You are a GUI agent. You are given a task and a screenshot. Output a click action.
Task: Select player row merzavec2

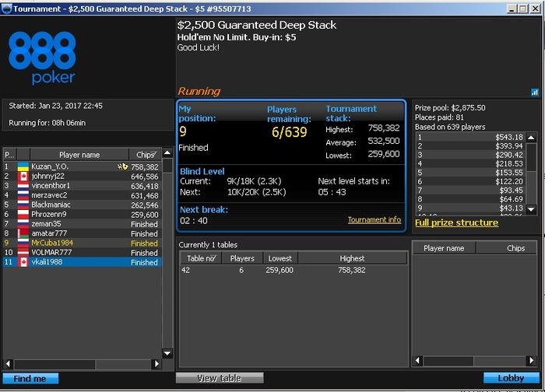click(82, 195)
